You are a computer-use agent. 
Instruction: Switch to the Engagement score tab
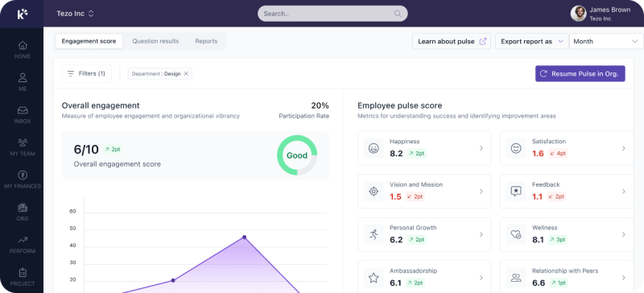point(89,41)
